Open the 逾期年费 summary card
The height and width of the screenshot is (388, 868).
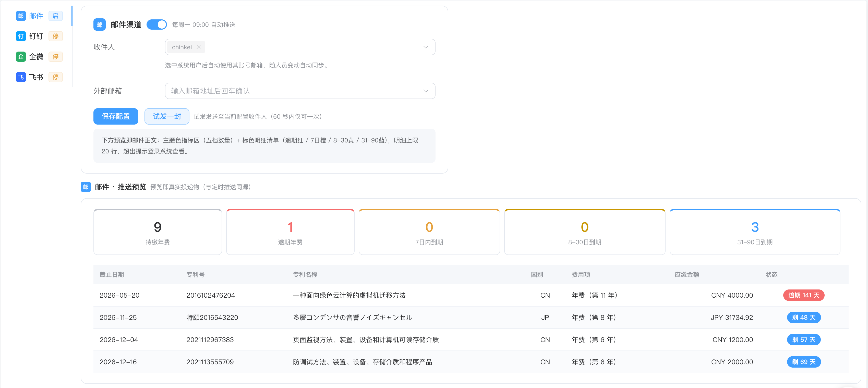coord(290,232)
